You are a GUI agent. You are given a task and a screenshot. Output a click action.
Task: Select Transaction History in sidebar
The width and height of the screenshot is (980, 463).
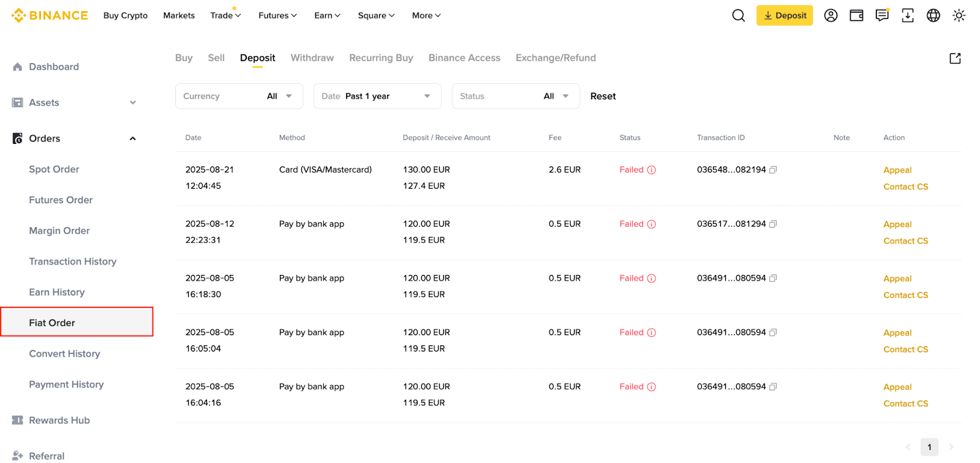72,262
